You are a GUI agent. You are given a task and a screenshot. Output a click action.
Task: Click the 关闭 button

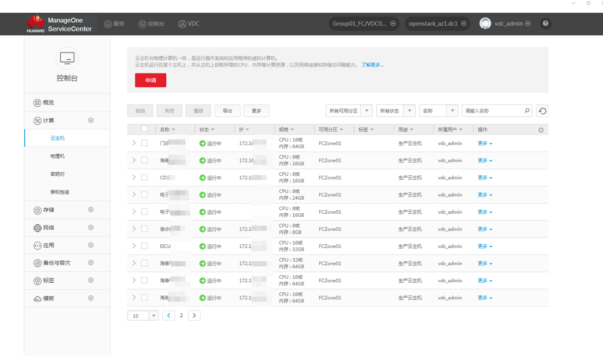point(169,111)
